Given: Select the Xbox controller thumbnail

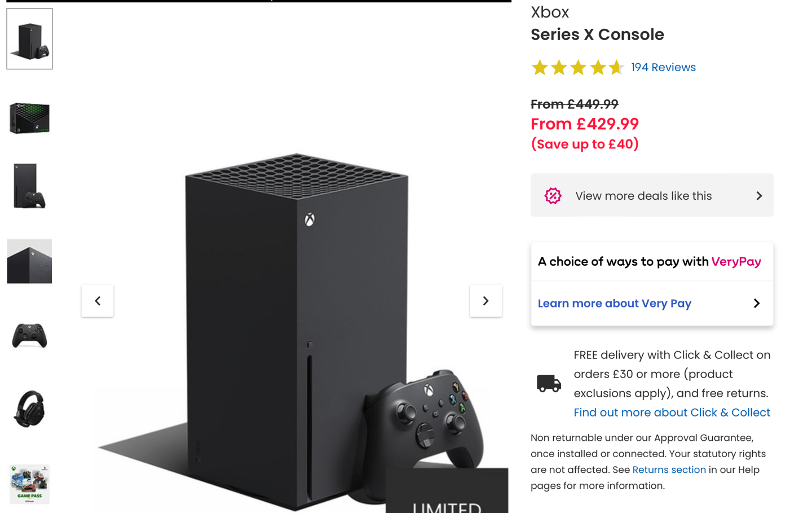Looking at the screenshot, I should pos(29,335).
